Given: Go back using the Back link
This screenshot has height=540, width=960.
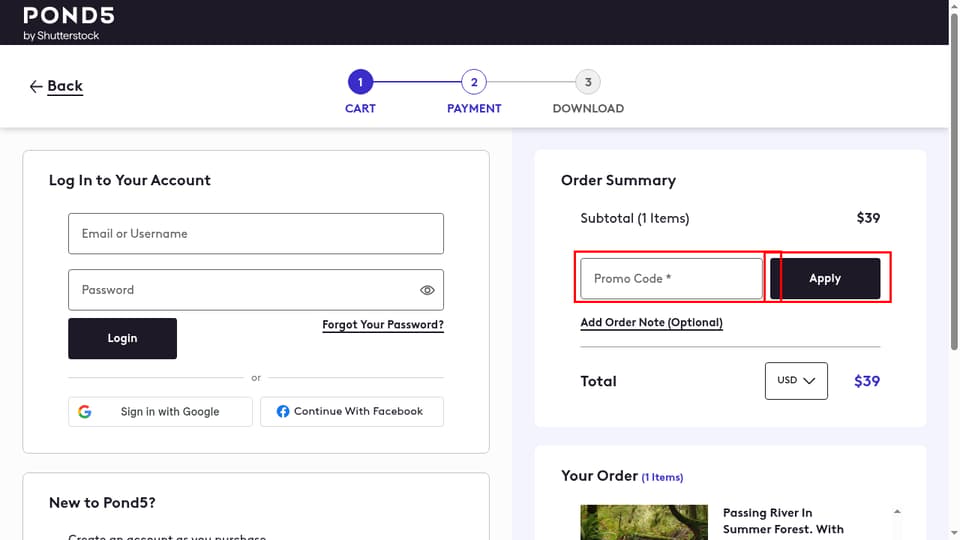Looking at the screenshot, I should point(65,86).
